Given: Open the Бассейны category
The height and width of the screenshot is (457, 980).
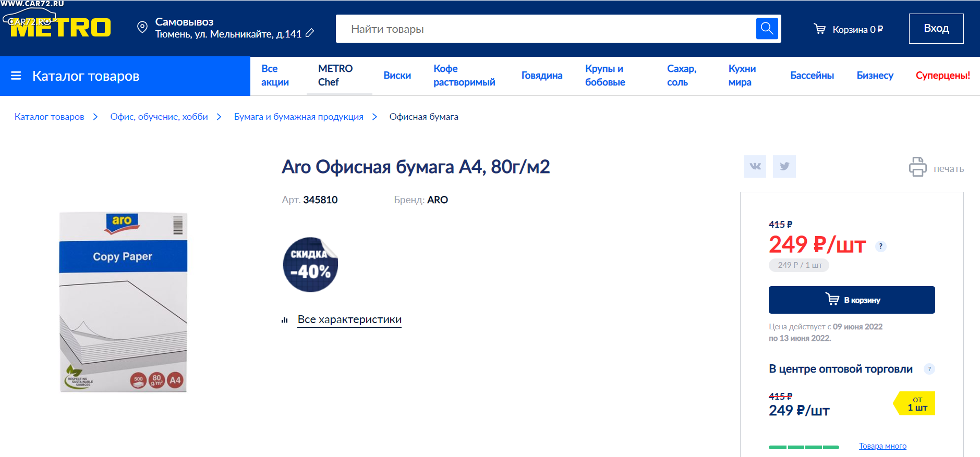Looking at the screenshot, I should tap(812, 76).
